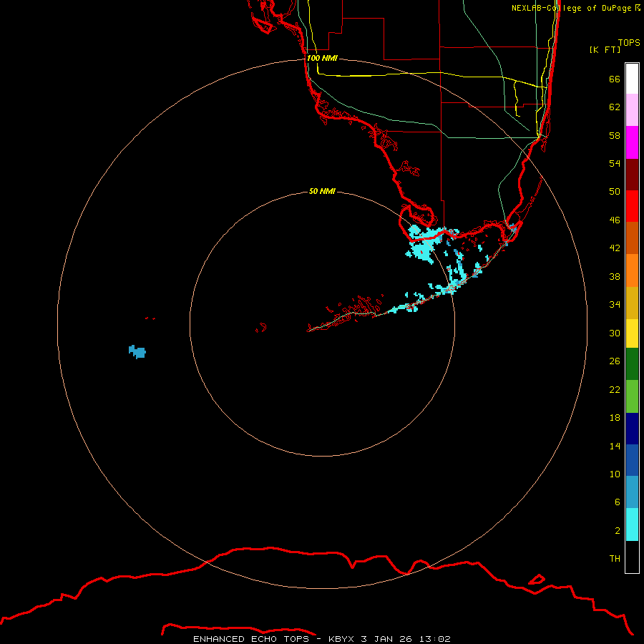644x644 pixels.
Task: Click the isolated blue echo west of radar
Action: coord(137,351)
